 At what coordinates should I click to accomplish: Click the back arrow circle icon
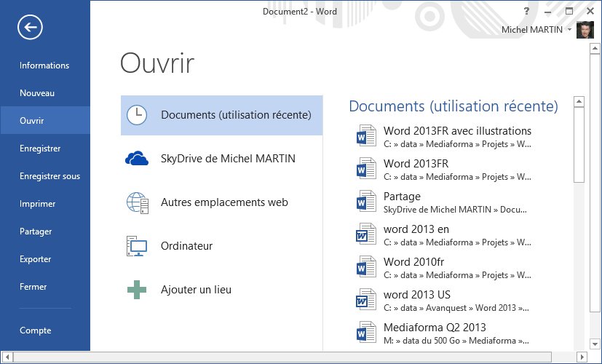pyautogui.click(x=31, y=28)
